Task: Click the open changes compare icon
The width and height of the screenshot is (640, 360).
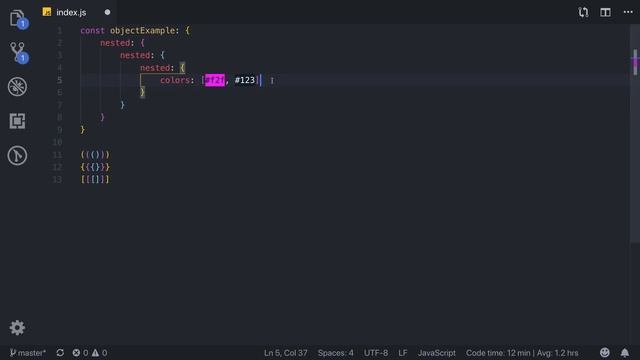Action: click(583, 12)
